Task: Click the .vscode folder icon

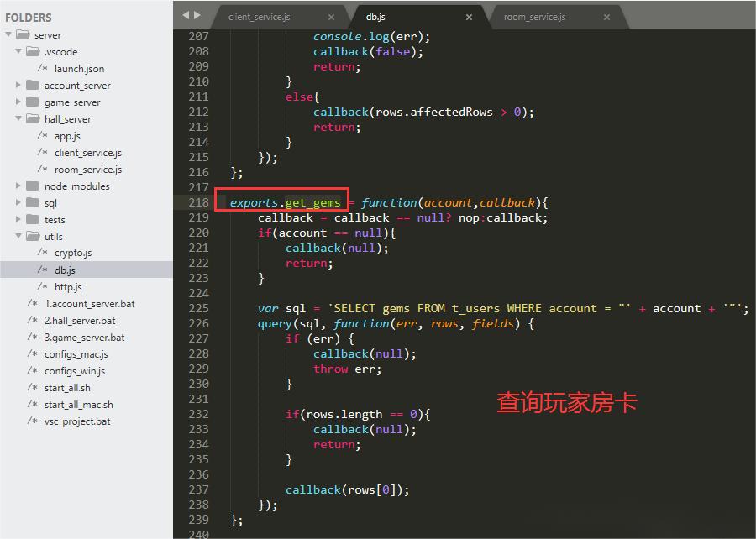Action: 33,51
